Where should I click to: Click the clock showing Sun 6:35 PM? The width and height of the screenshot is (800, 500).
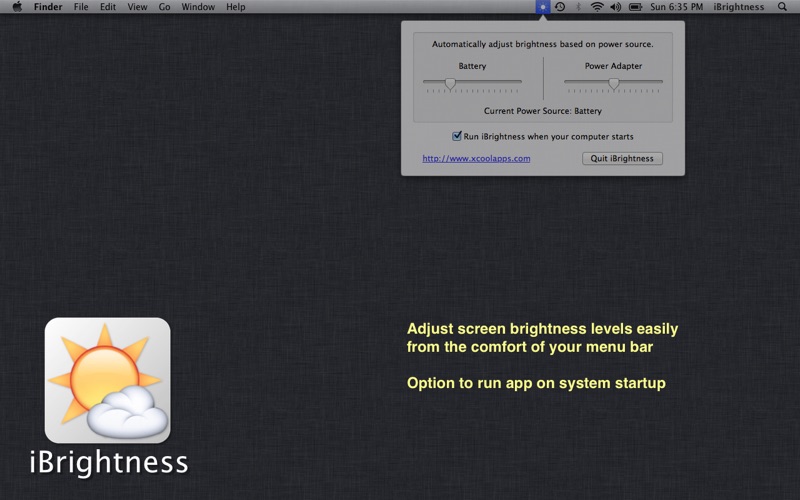click(677, 7)
